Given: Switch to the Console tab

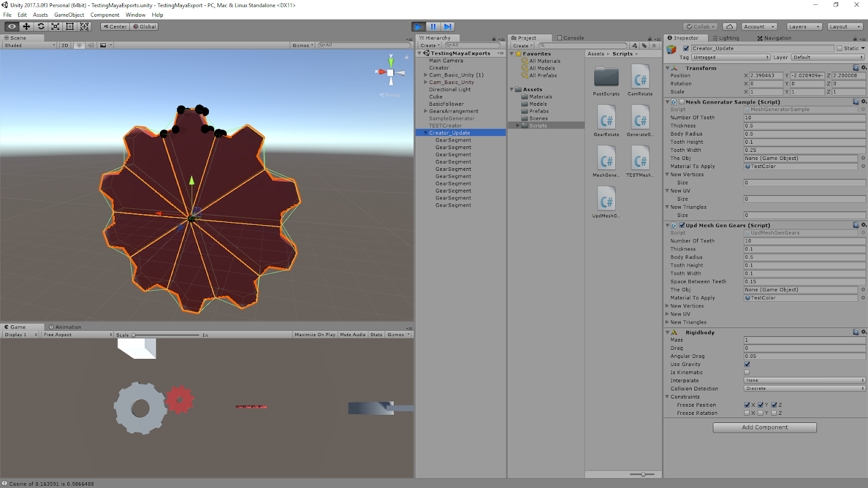Looking at the screenshot, I should coord(570,38).
